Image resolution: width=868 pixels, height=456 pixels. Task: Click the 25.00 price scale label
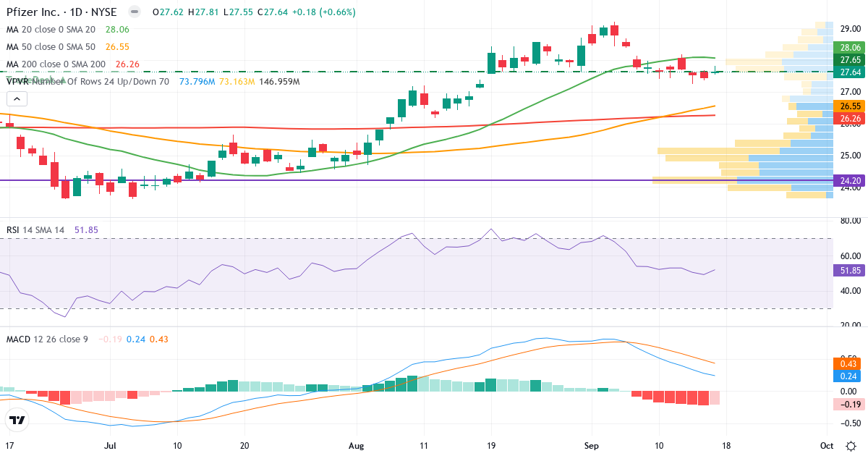coord(850,155)
